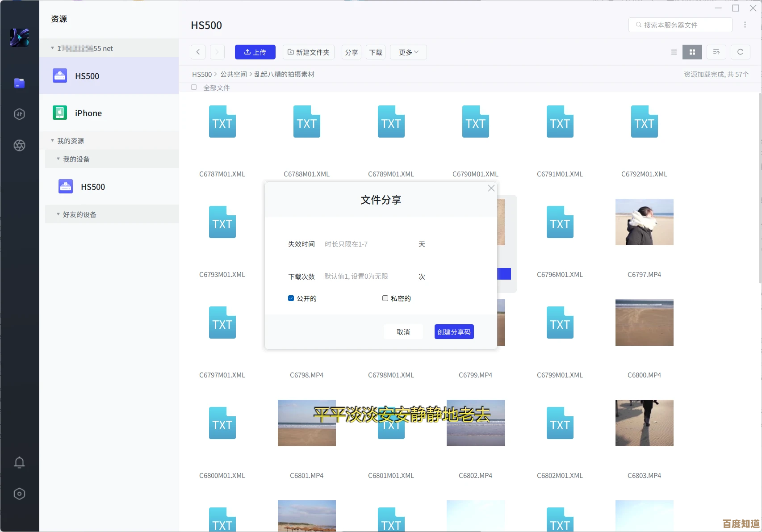
Task: Click the notification bell icon in sidebar
Action: click(19, 462)
